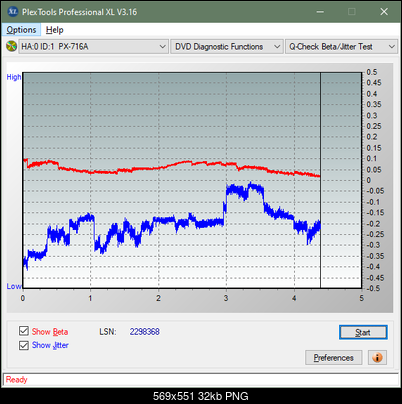Open Preferences
Image resolution: width=402 pixels, height=404 pixels.
[334, 358]
